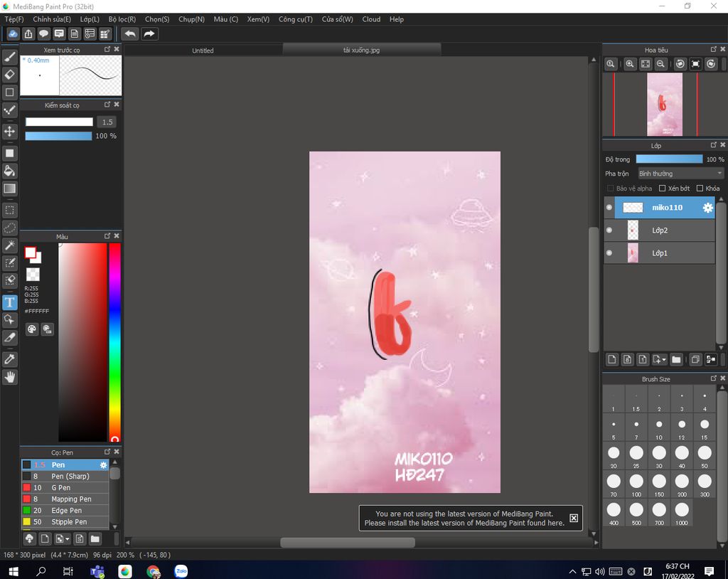Click the horizontal canvas scrollbar
The image size is (728, 579).
348,542
